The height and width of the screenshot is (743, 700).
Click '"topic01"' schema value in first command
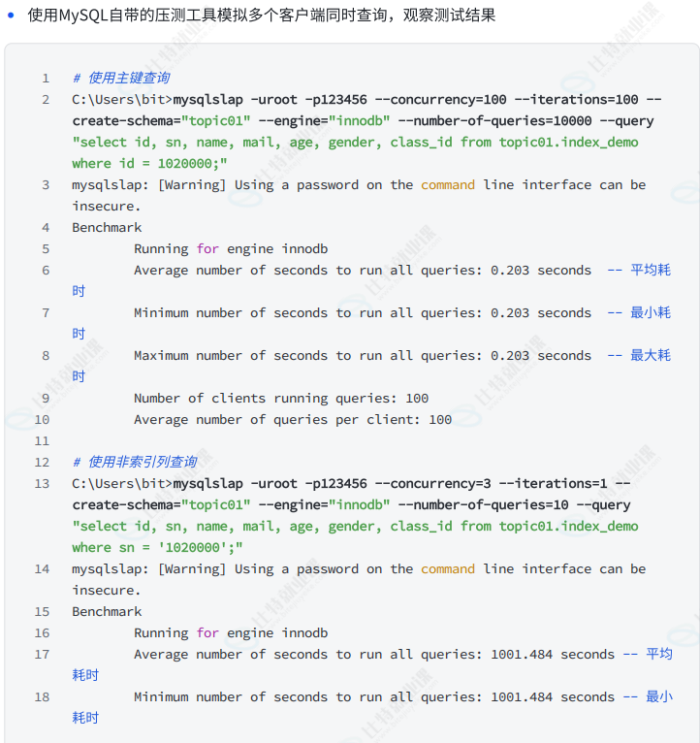click(216, 121)
